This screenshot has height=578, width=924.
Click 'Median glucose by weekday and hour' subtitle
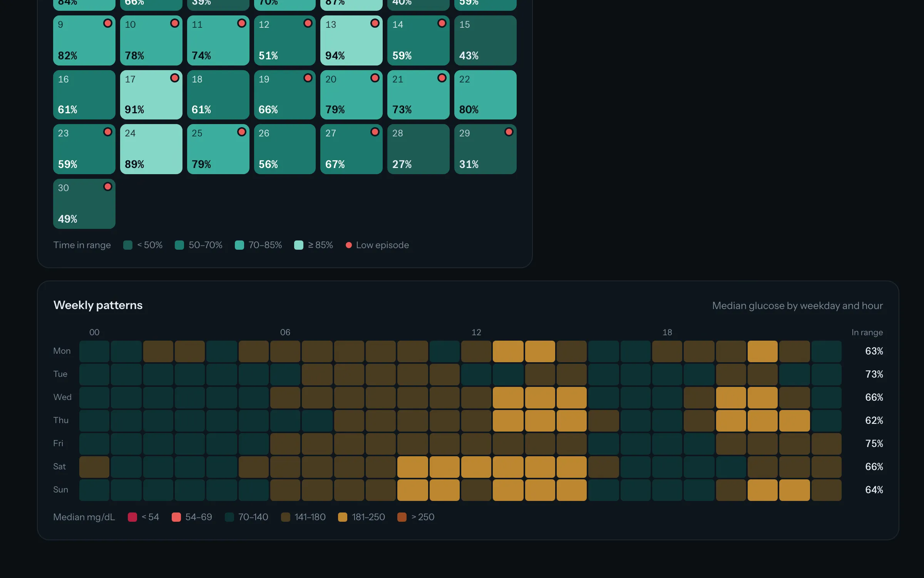point(797,306)
